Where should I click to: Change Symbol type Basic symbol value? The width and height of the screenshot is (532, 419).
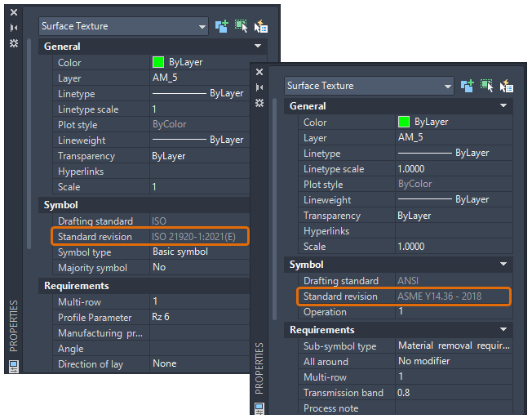coord(199,252)
